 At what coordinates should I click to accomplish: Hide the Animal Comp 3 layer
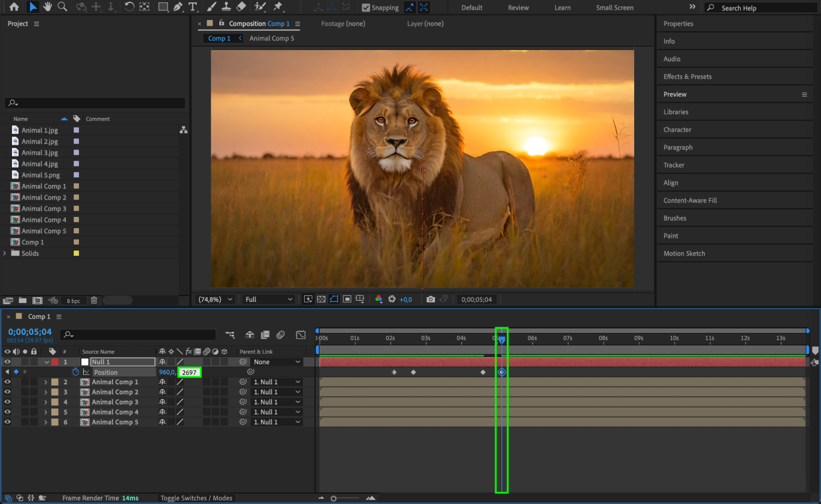click(x=7, y=402)
